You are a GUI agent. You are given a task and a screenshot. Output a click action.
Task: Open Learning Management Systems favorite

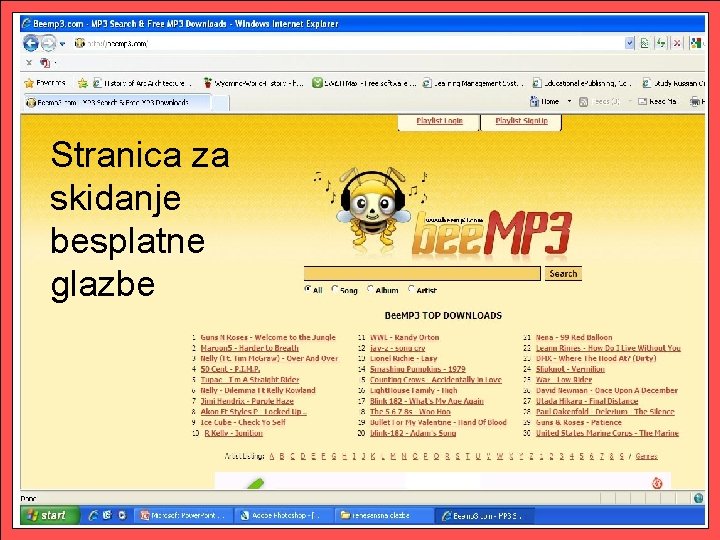coord(472,83)
